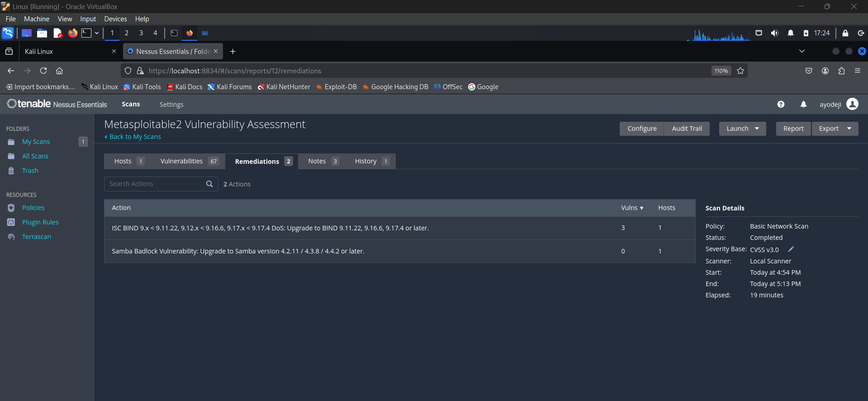The image size is (868, 401).
Task: Click the Firefox back arrow
Action: [11, 71]
